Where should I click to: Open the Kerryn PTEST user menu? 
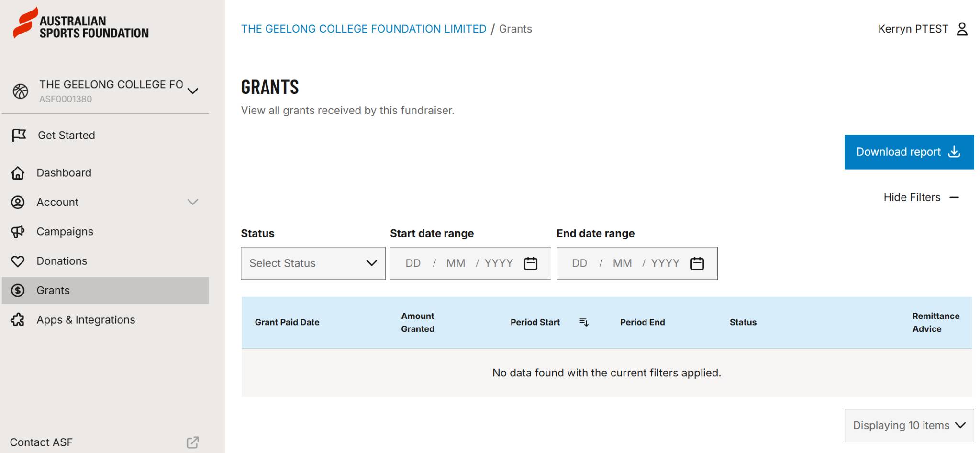923,29
